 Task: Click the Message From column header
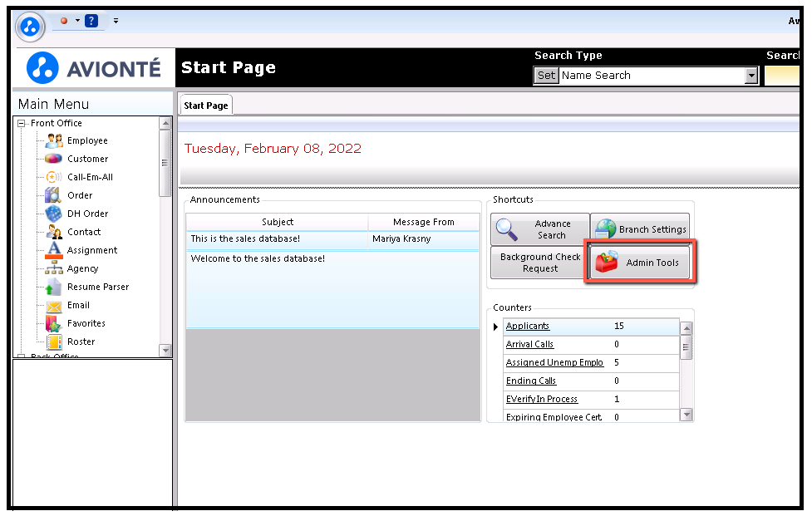tap(424, 222)
